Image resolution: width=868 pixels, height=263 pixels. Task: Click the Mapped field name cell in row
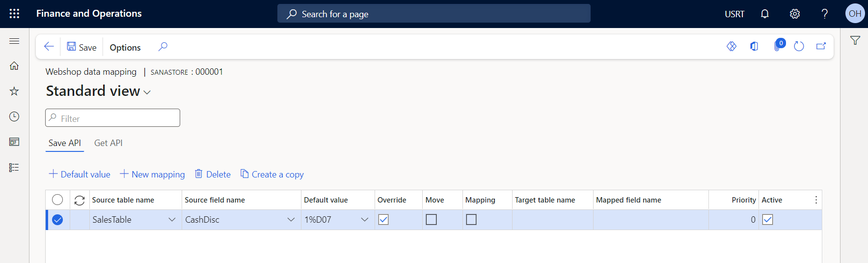pos(651,220)
